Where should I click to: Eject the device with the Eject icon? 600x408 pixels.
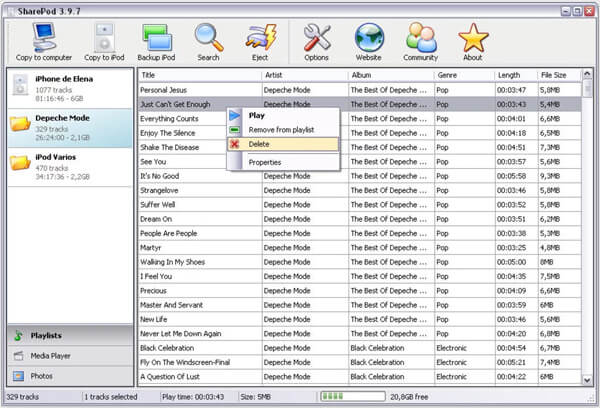coord(260,42)
